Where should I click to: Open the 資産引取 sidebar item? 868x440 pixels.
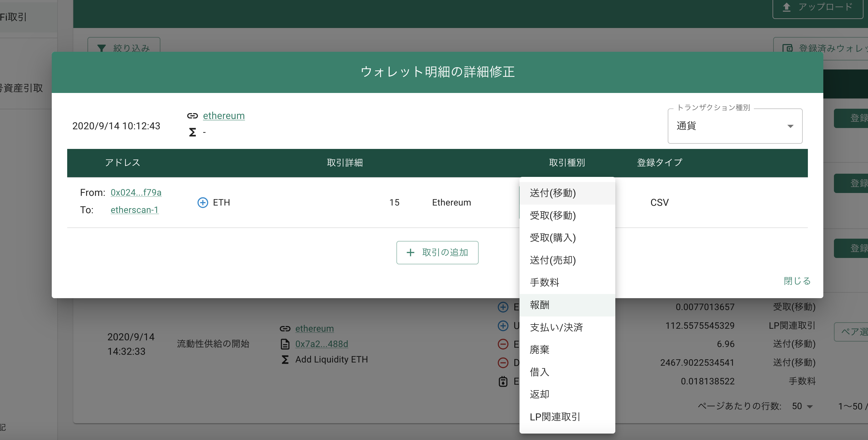[22, 88]
